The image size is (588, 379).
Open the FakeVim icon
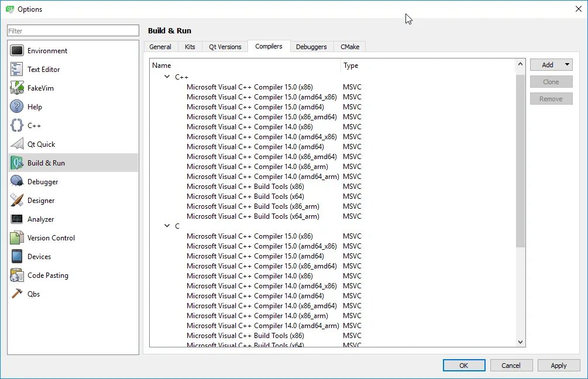(x=17, y=88)
